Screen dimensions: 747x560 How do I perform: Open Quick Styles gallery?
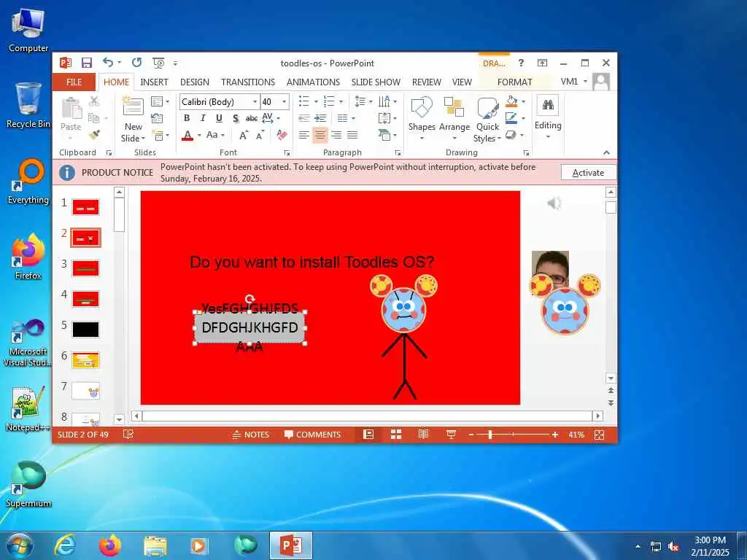coord(487,119)
